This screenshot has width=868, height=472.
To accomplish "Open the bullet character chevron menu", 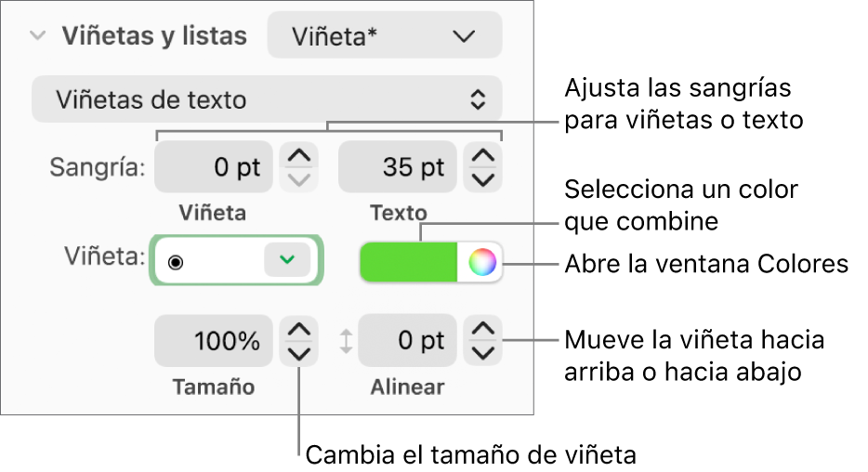I will coord(286,261).
